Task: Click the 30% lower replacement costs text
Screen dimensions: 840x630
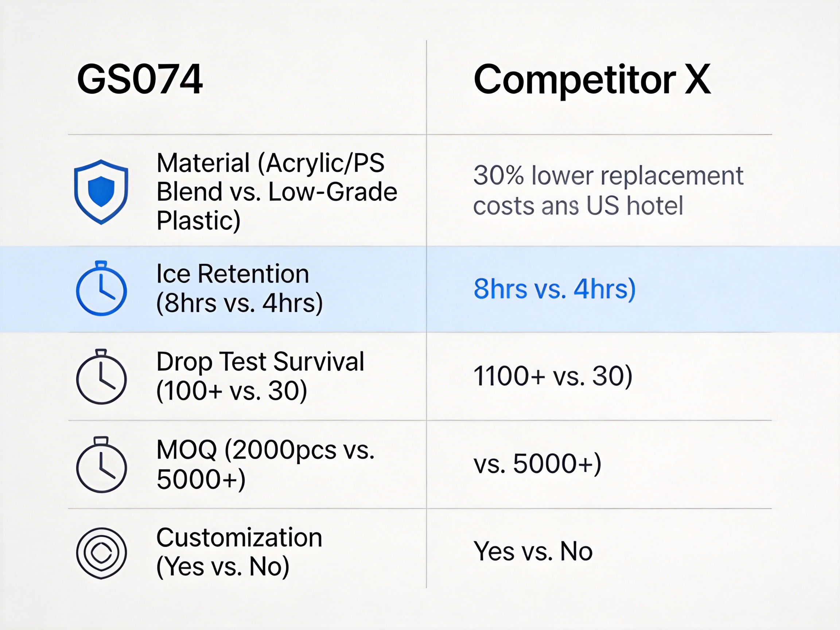Action: tap(608, 191)
